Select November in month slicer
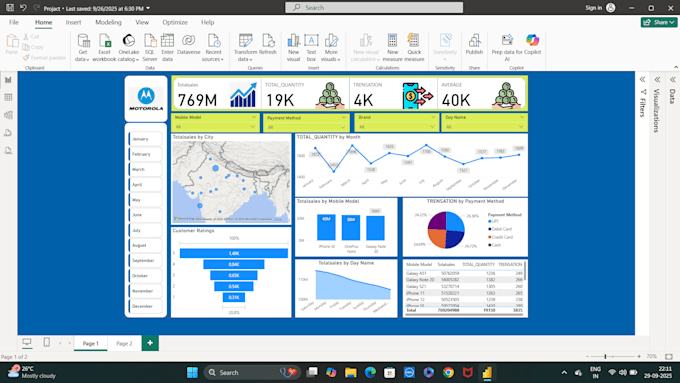 [x=146, y=291]
